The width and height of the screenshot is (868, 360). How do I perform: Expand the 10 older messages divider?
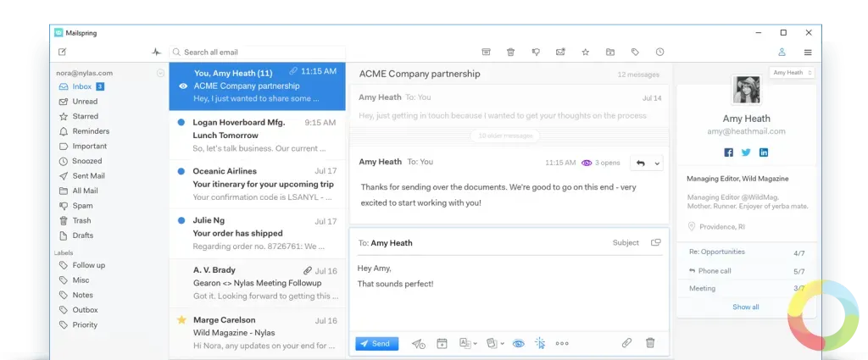[x=504, y=136]
